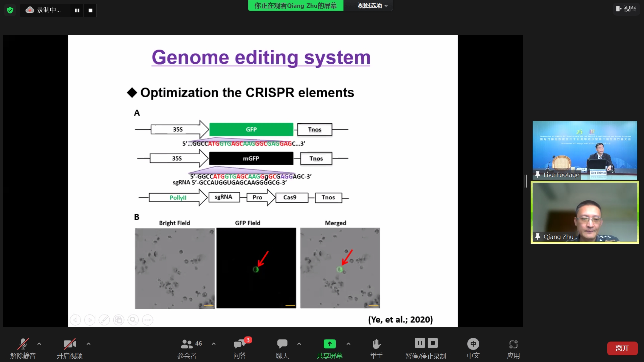Stop the recording from top bar
This screenshot has height=362, width=644.
(x=90, y=10)
